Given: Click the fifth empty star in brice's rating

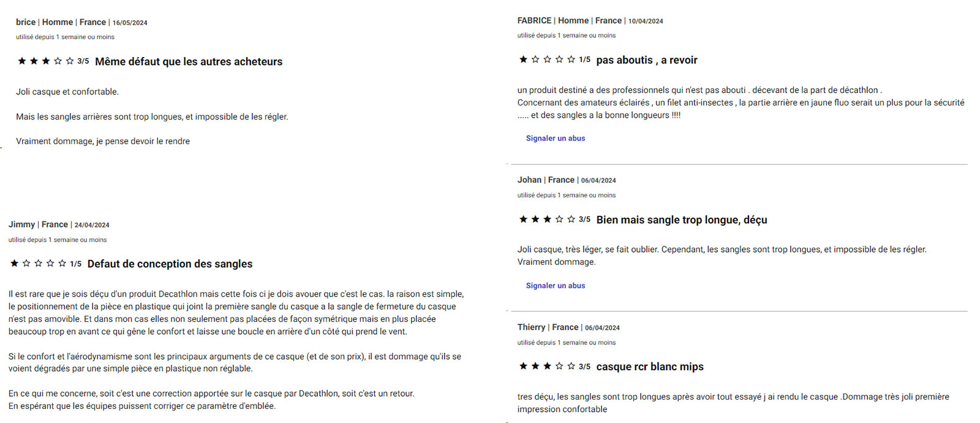Looking at the screenshot, I should point(70,61).
